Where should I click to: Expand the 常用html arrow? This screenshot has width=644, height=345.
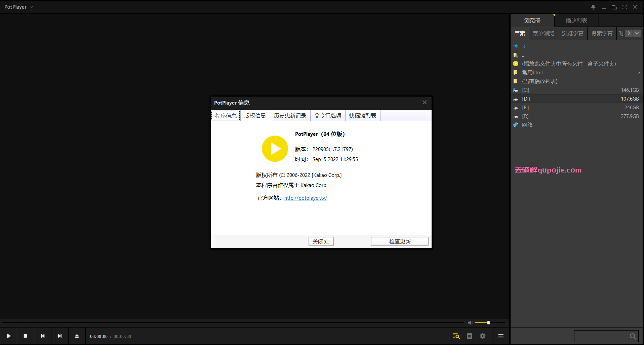[639, 73]
